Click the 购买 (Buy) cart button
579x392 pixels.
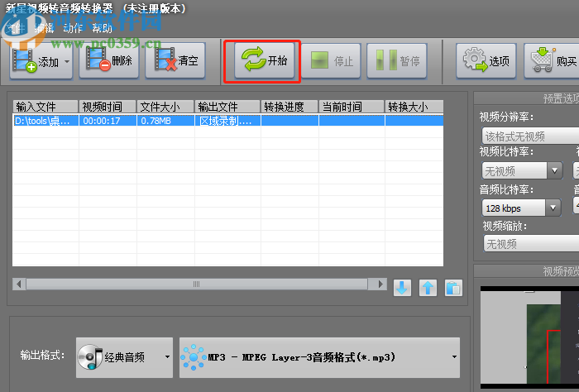(552, 61)
